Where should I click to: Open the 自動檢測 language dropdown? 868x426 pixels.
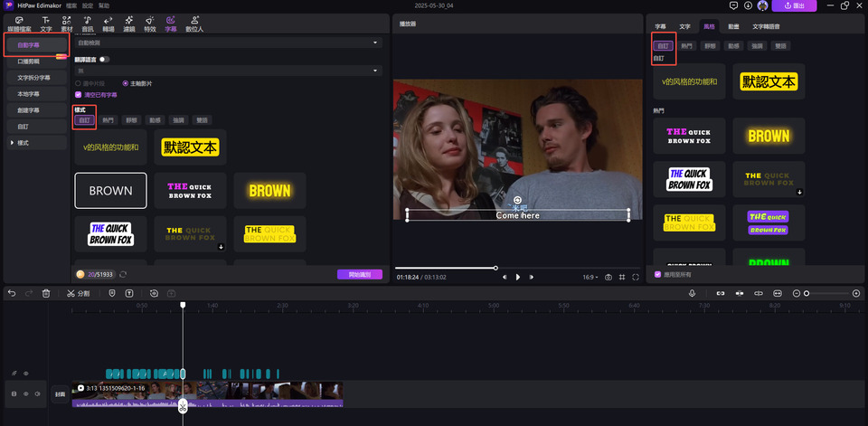click(228, 43)
